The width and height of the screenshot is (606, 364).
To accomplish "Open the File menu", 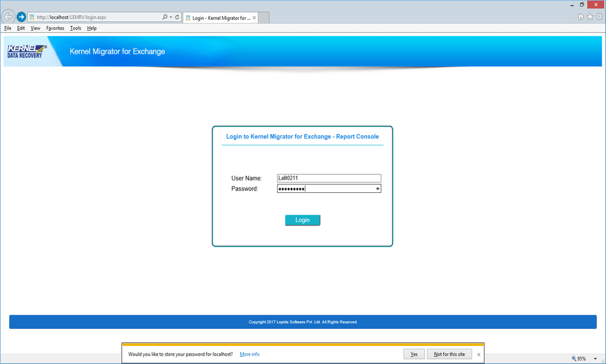I will 8,28.
